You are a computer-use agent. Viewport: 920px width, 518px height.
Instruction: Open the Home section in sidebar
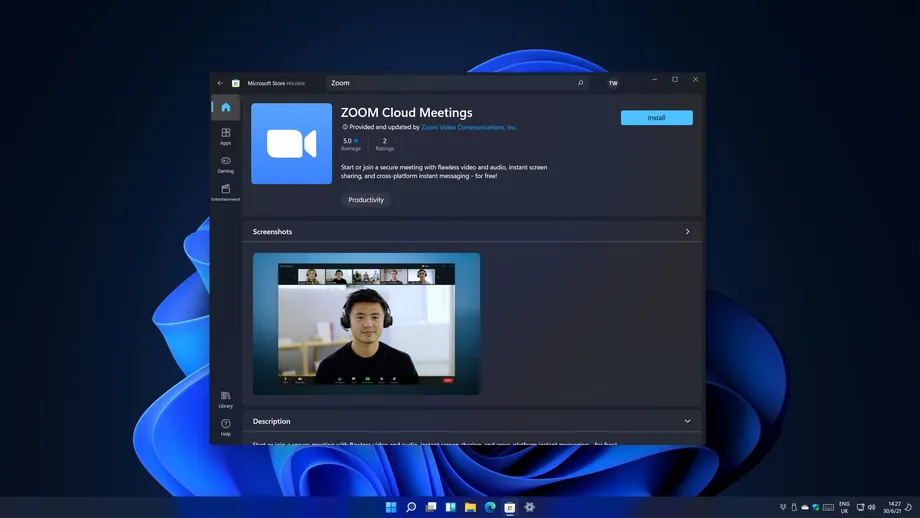coord(226,107)
